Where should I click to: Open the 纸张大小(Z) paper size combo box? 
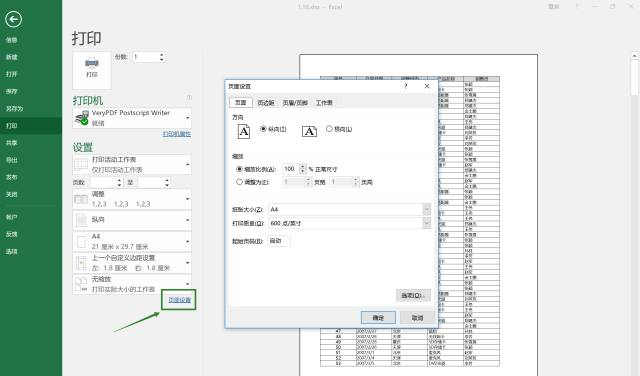pos(349,209)
